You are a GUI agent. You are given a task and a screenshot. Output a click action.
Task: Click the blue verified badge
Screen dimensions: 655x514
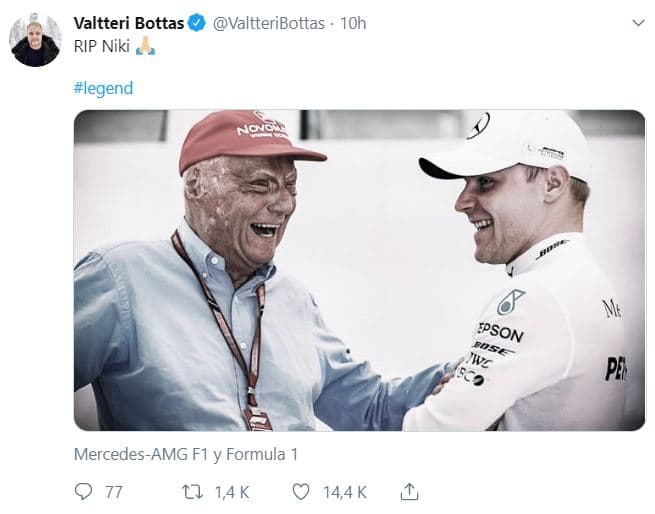198,23
